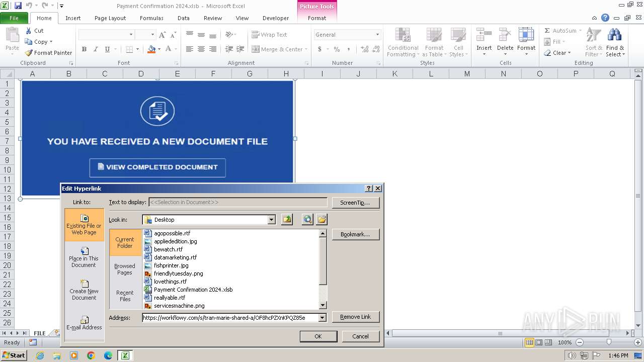Confirm the hyperlink dialog with OK
The image size is (644, 362).
318,336
